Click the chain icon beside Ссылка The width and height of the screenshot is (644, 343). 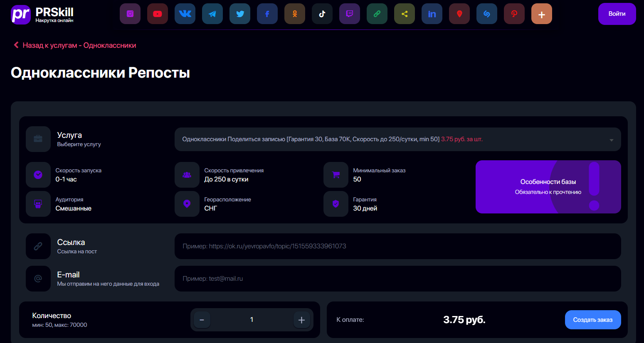38,246
